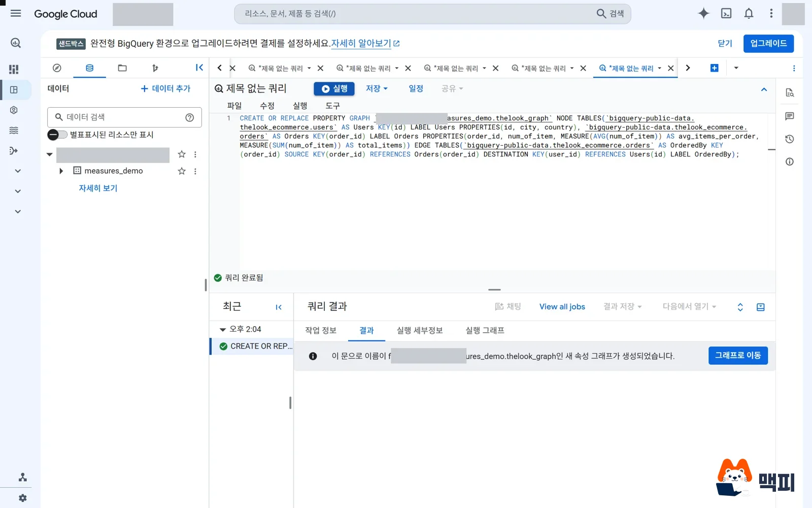Viewport: 812px width, 508px height.
Task: Select the compass explorer icon in data panel
Action: [x=57, y=68]
